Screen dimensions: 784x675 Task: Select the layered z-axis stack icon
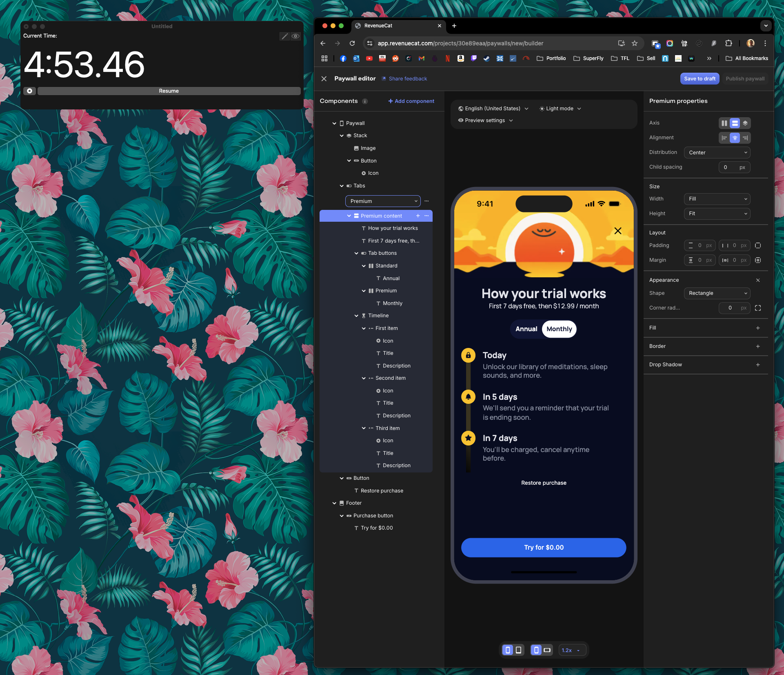745,123
